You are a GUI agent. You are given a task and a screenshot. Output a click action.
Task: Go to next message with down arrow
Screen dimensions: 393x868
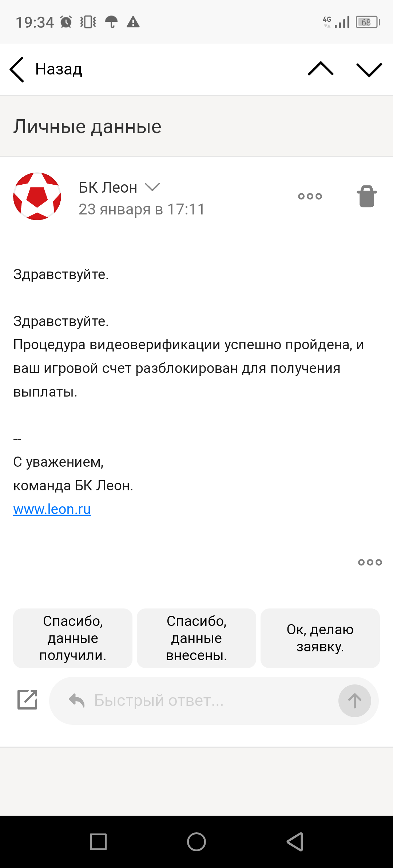[x=369, y=69]
